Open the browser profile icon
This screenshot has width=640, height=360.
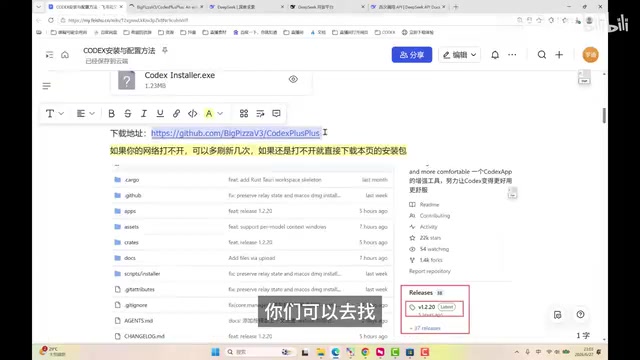(x=589, y=20)
